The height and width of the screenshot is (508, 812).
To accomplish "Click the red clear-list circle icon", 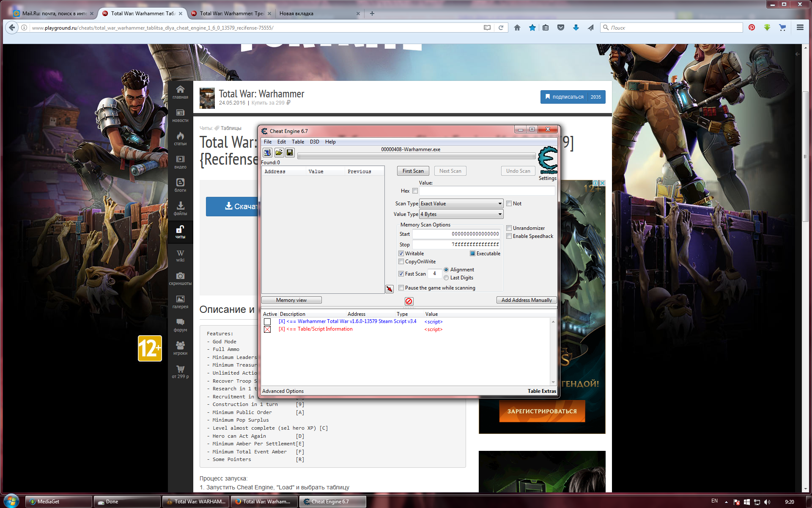I will [409, 301].
